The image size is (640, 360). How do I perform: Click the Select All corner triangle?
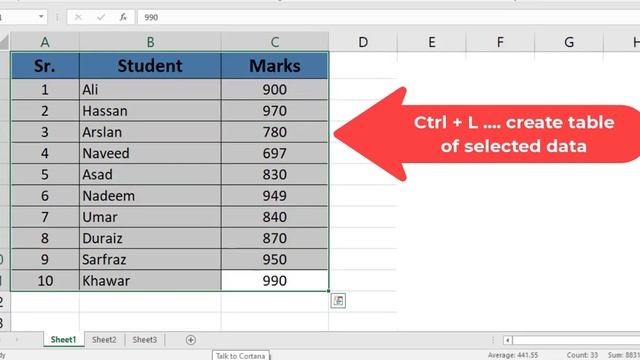[x=4, y=42]
